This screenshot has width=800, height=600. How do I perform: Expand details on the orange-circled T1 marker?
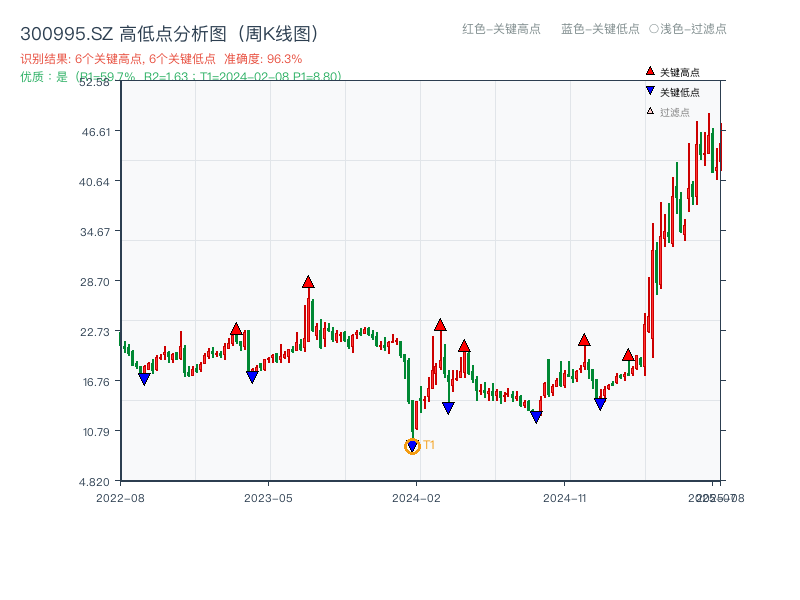412,446
